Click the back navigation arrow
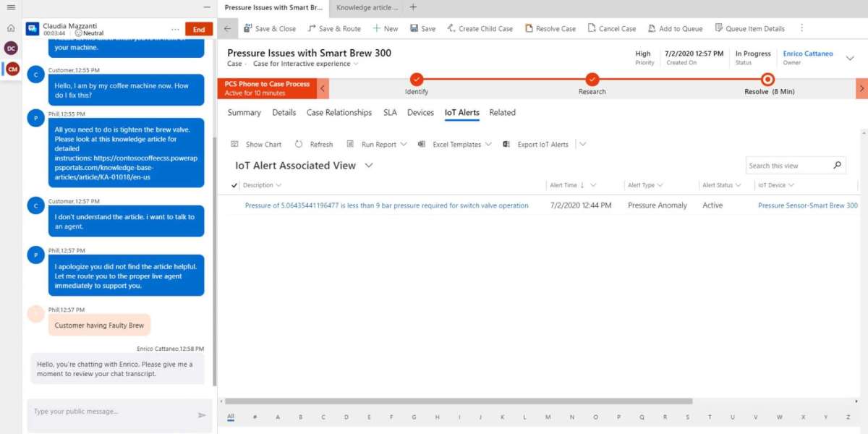868x434 pixels. [x=229, y=28]
